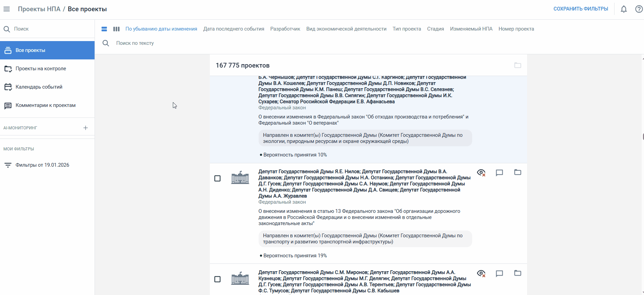Open the Вид экономической деятельности filter
644x295 pixels.
pos(346,29)
